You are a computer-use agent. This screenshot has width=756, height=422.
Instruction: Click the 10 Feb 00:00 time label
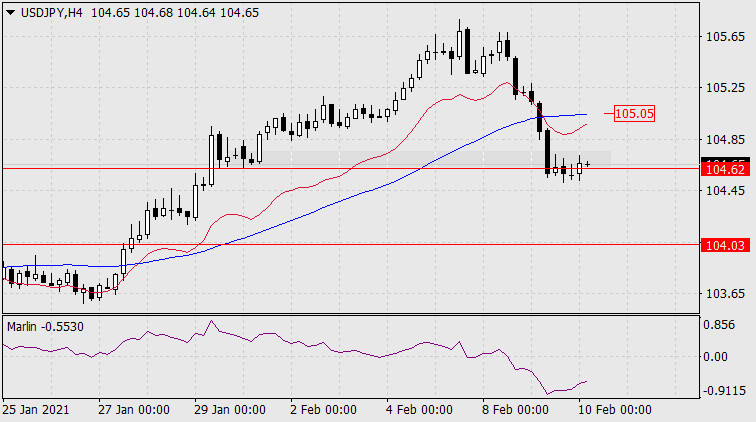(615, 410)
